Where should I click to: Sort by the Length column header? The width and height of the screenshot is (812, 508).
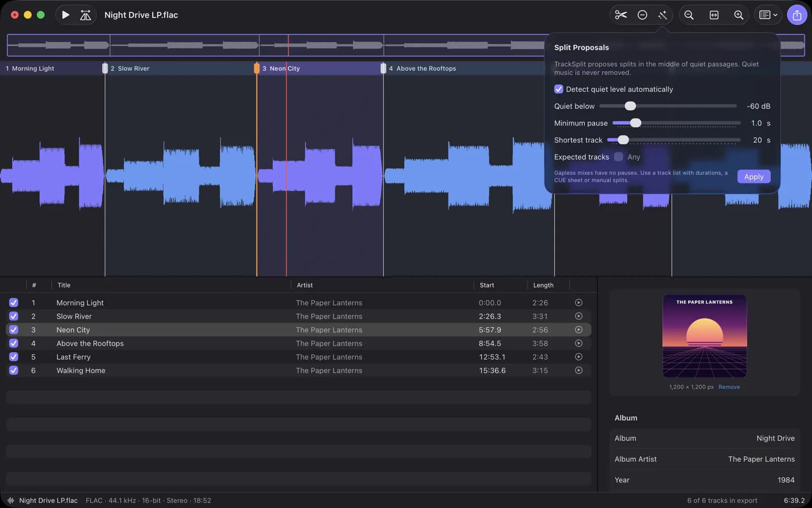click(543, 285)
